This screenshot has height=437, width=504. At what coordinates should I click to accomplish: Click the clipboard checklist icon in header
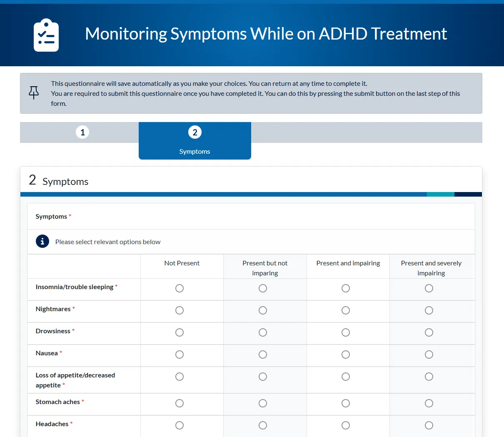(x=46, y=35)
